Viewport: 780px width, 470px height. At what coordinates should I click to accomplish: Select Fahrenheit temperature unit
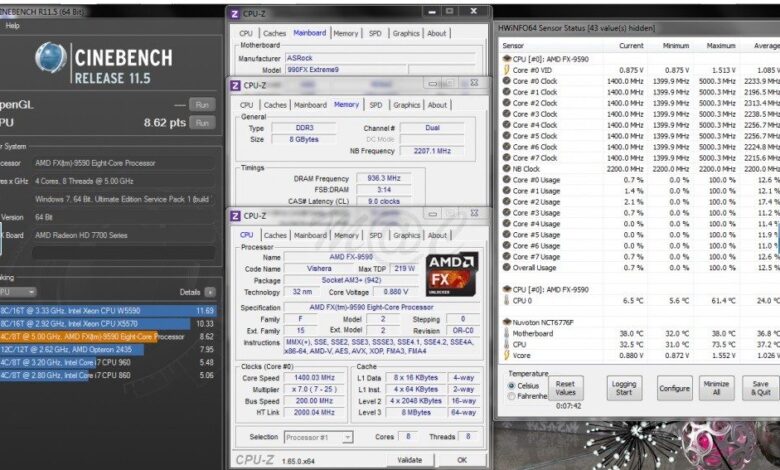511,396
